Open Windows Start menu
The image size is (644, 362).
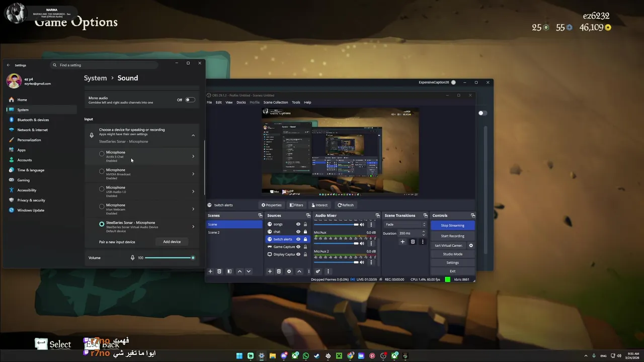click(x=239, y=356)
